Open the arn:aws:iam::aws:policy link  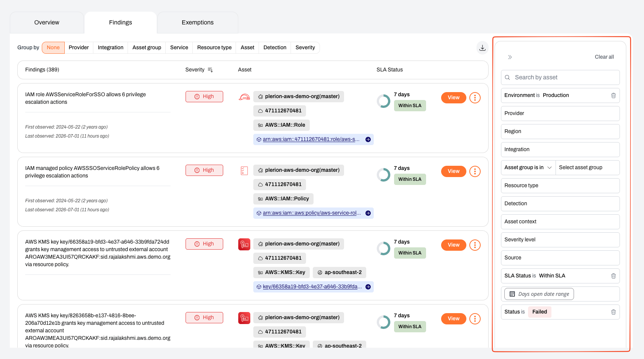(x=312, y=213)
